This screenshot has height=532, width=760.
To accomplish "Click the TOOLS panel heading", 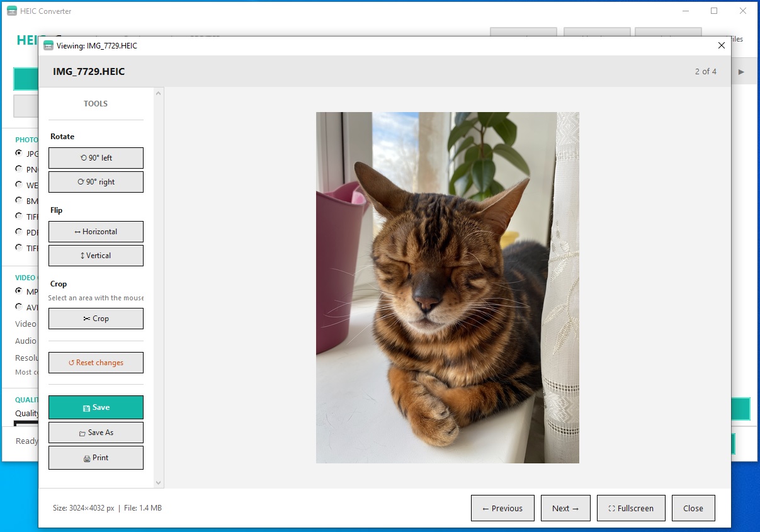I will coord(96,104).
